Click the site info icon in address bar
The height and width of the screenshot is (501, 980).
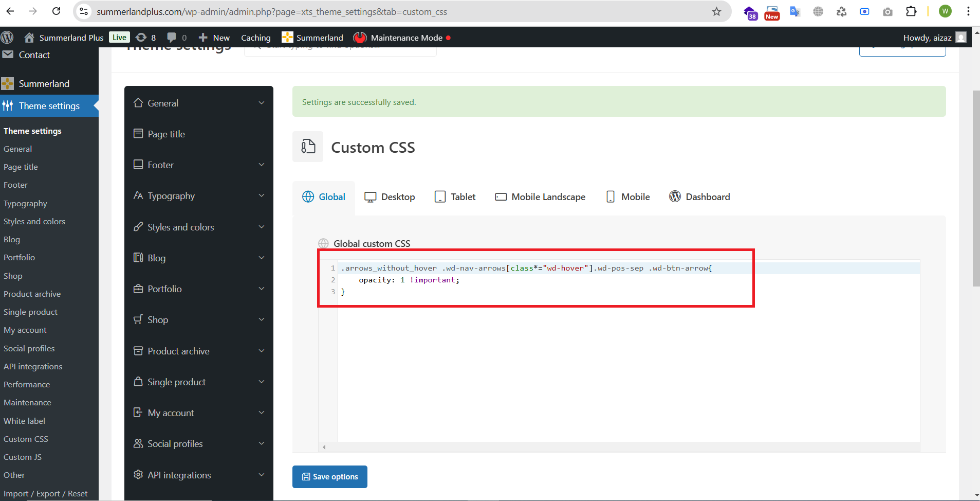[x=84, y=11]
